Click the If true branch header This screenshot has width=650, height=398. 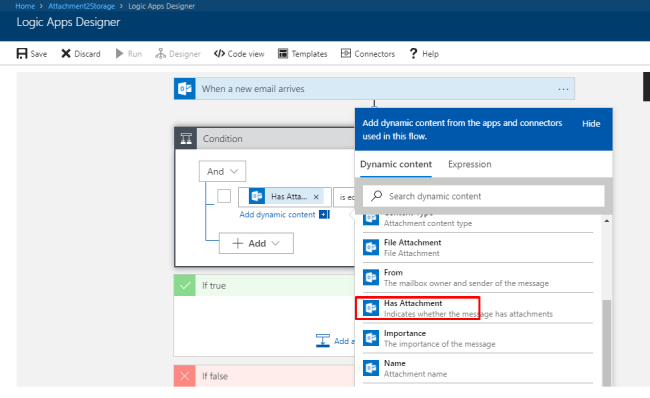click(x=264, y=285)
